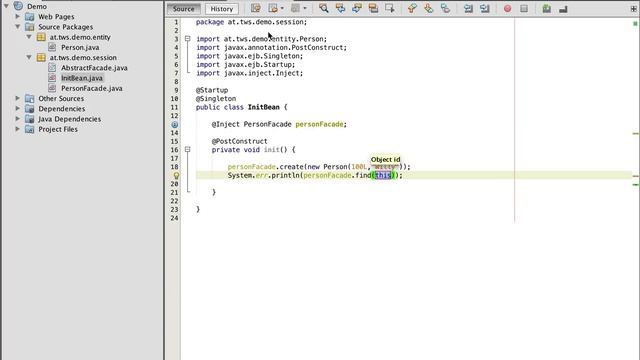Image resolution: width=640 pixels, height=360 pixels.
Task: Collapse the Source Packages node
Action: 18,27
